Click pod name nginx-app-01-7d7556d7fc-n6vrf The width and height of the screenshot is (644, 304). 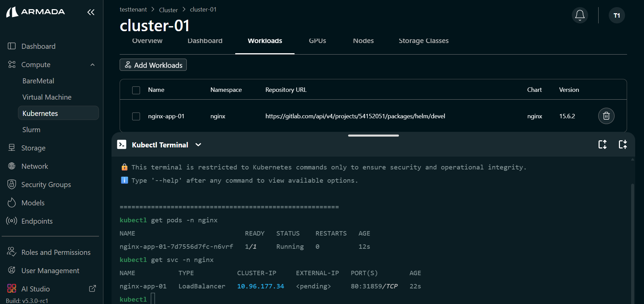[x=176, y=246]
